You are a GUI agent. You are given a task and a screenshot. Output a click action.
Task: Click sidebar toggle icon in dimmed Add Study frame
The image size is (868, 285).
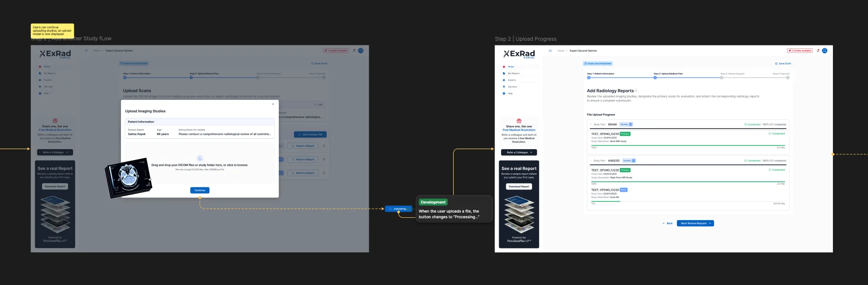[86, 51]
